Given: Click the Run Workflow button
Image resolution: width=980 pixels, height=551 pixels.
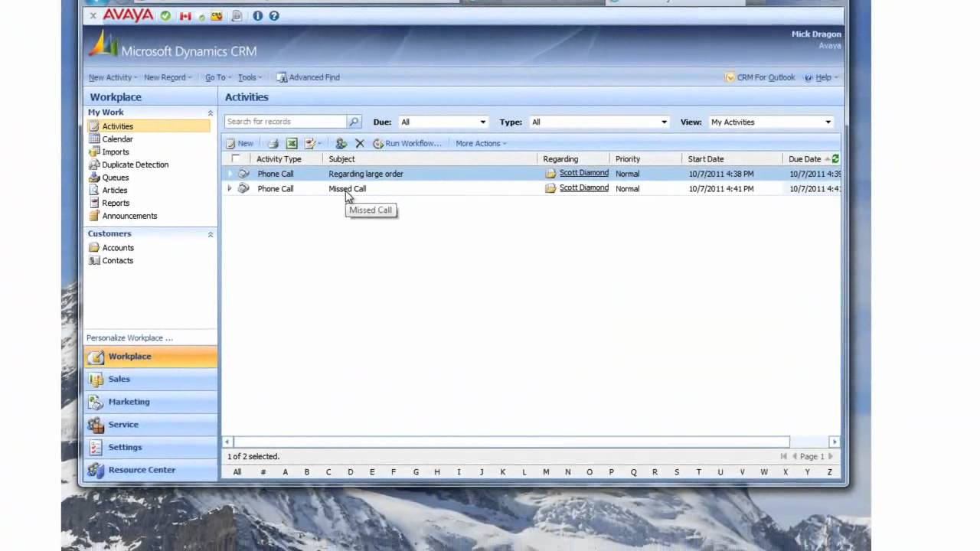Looking at the screenshot, I should (407, 143).
